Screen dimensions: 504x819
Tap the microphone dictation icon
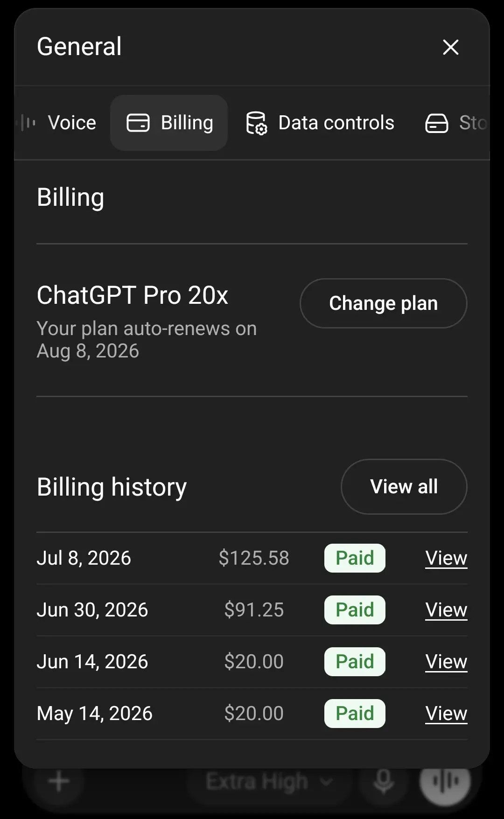(x=384, y=781)
